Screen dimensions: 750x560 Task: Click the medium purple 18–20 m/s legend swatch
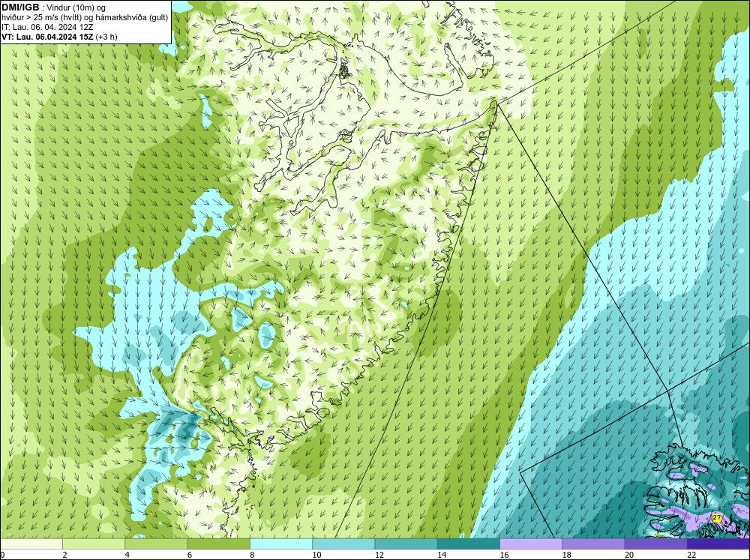point(593,544)
